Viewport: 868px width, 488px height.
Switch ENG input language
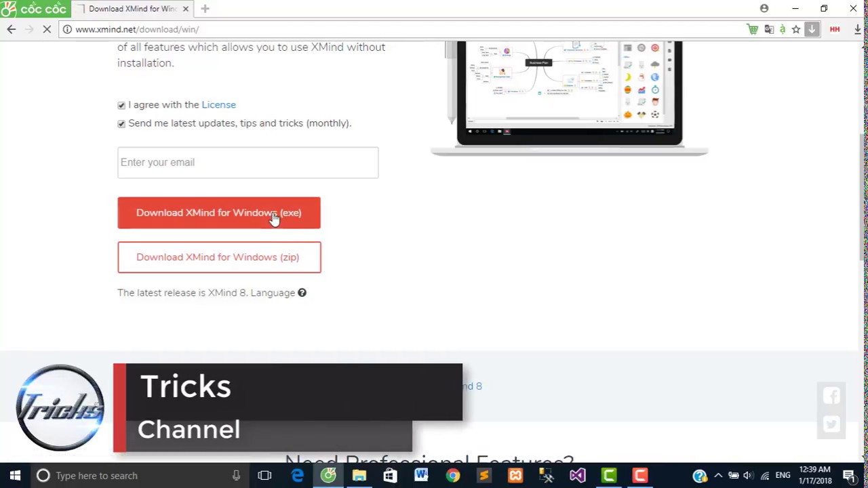click(x=783, y=476)
